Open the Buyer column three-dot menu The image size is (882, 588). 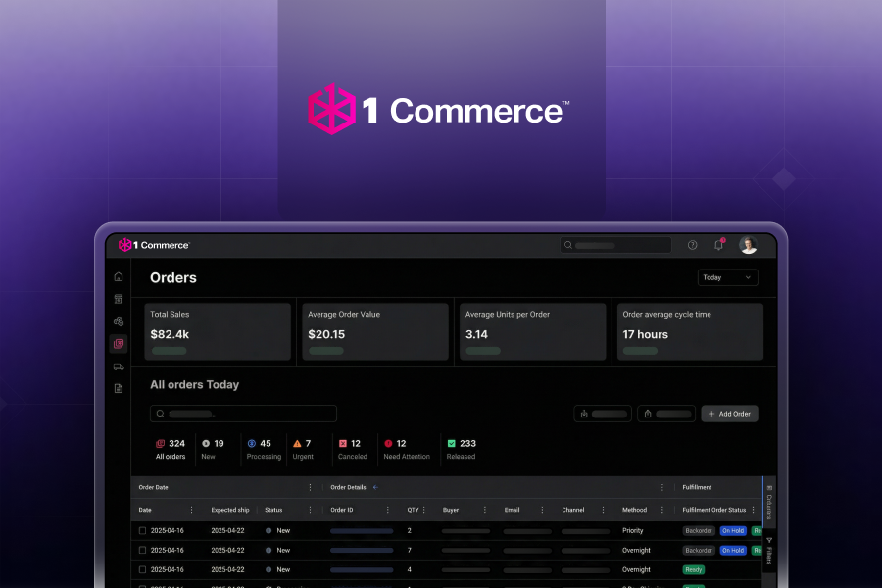click(485, 510)
